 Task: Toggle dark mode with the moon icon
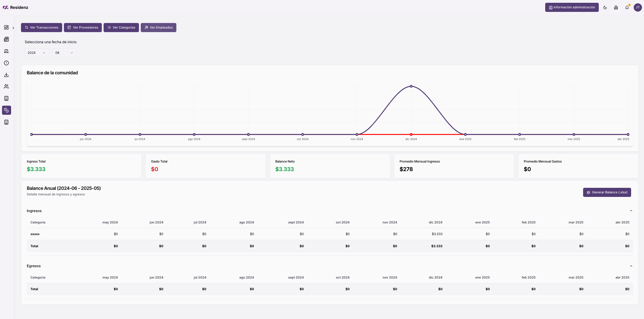(605, 7)
